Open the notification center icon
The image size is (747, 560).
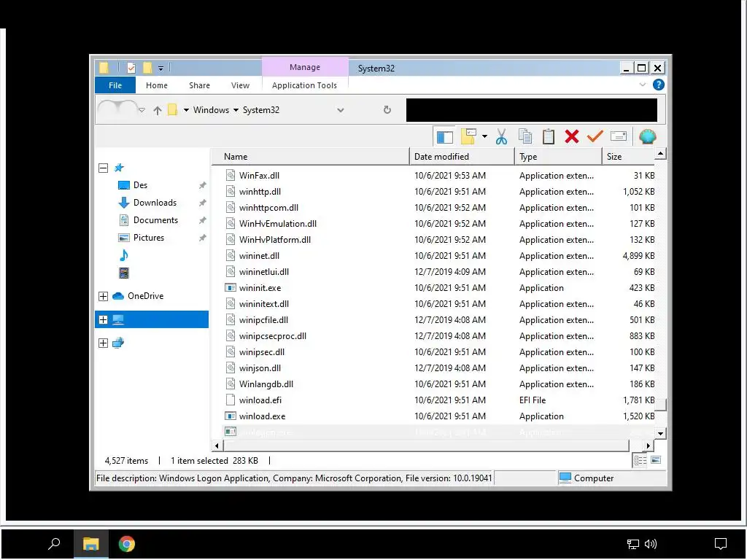[x=721, y=544]
